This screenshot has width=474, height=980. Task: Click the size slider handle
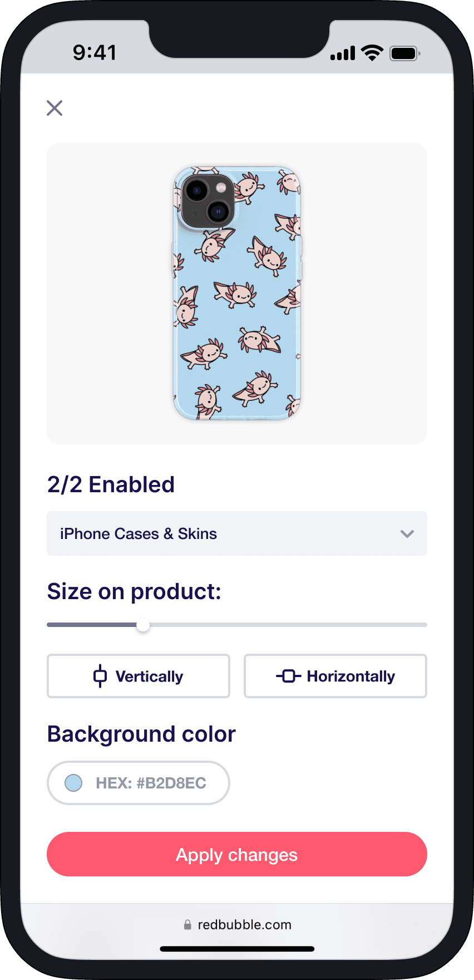(x=143, y=625)
